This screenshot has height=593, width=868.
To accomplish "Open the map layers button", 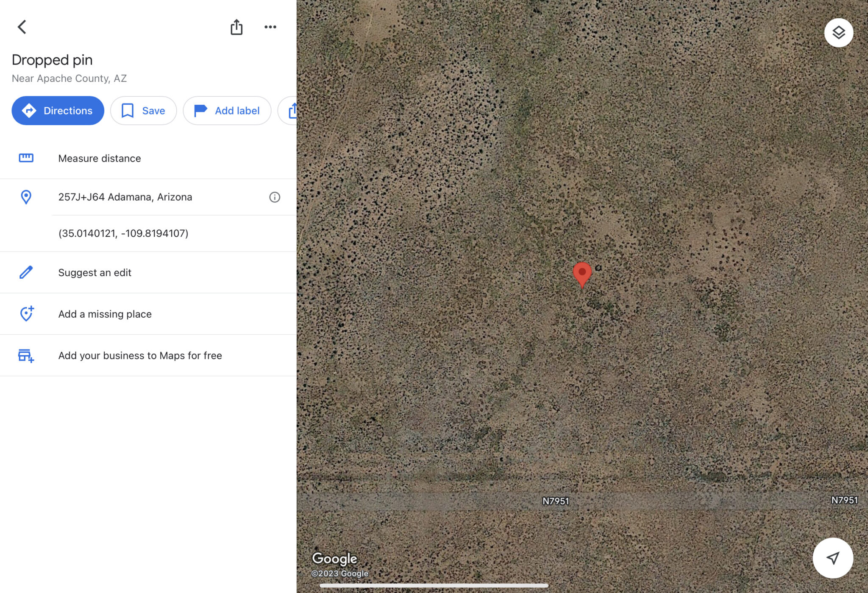I will (838, 33).
